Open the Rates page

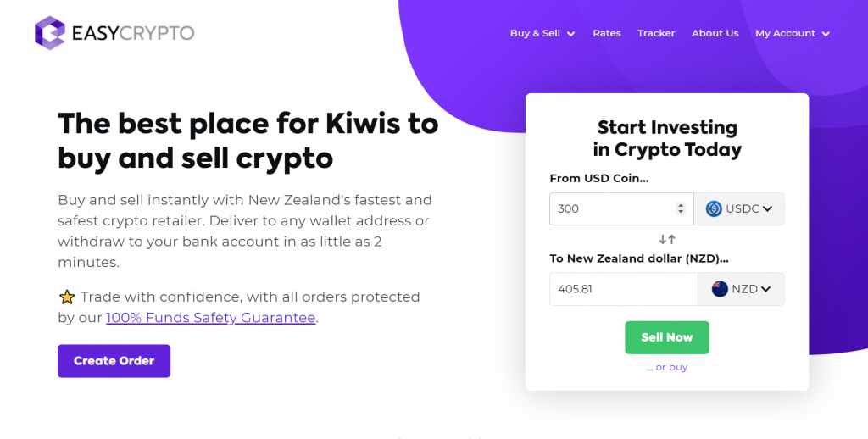[x=607, y=33]
